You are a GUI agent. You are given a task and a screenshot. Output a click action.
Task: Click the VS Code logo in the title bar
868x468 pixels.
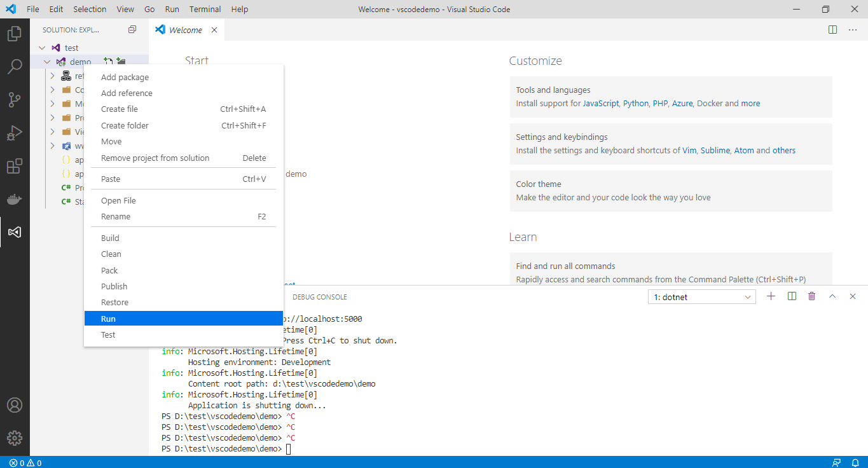coord(11,10)
